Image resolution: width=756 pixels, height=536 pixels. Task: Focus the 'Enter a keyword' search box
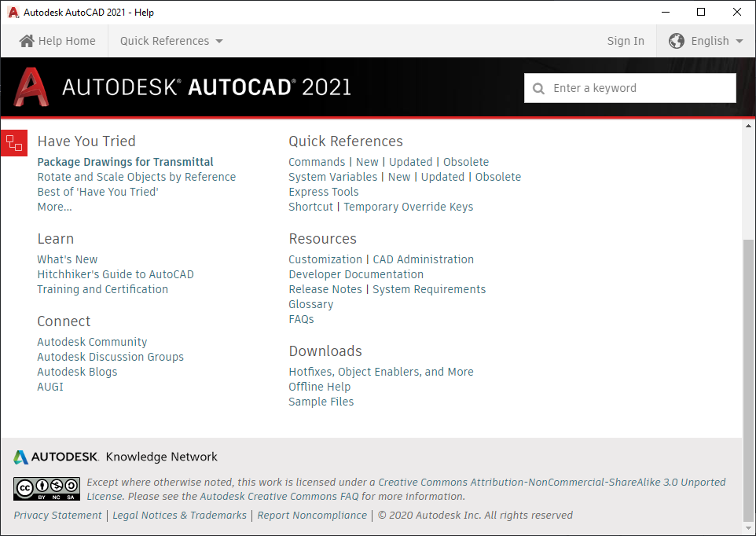629,88
